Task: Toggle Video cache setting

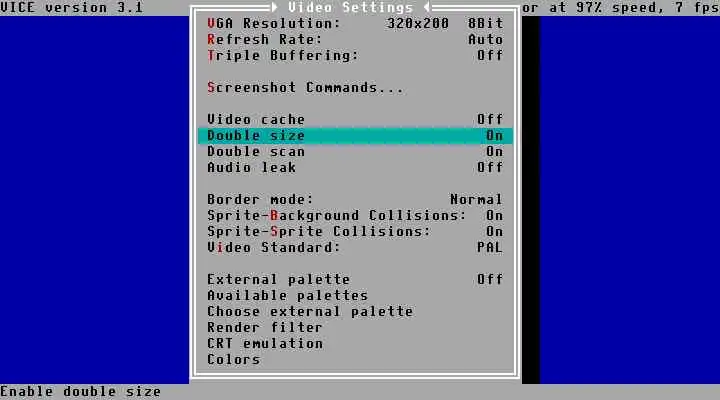Action: coord(355,119)
